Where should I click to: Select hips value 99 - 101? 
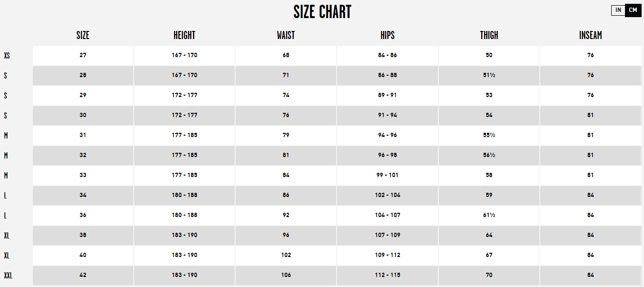click(x=387, y=175)
